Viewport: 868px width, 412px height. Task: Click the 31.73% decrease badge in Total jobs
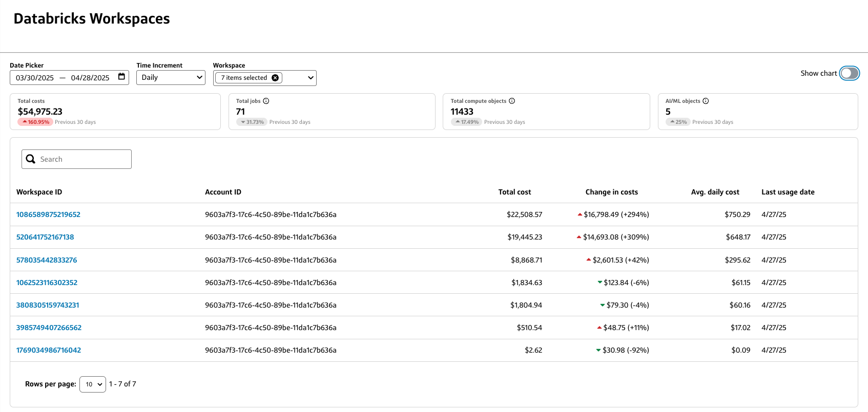[x=252, y=122]
